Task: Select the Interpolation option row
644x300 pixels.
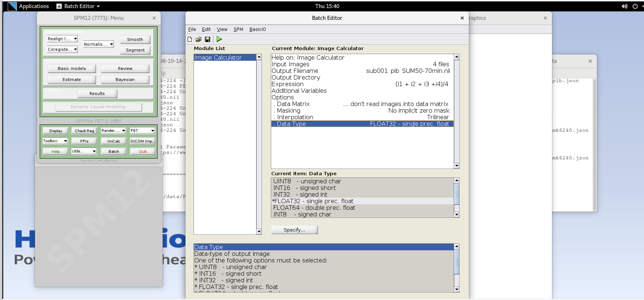Action: pos(362,117)
